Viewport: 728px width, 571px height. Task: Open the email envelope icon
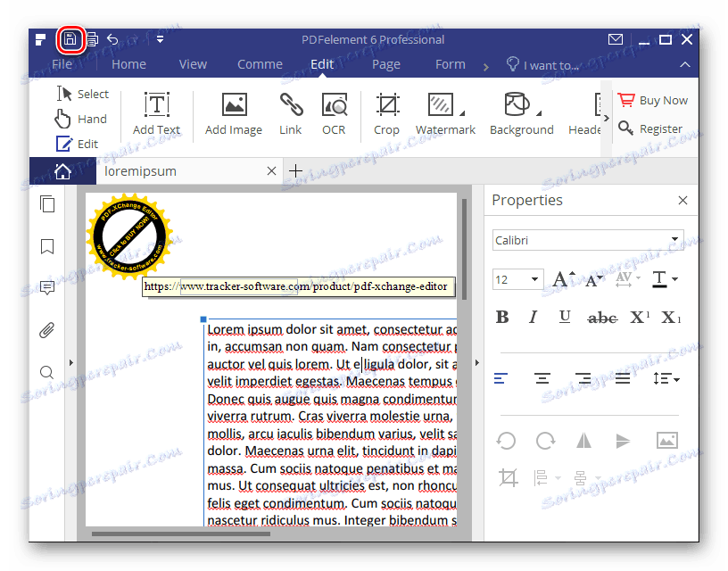(616, 39)
